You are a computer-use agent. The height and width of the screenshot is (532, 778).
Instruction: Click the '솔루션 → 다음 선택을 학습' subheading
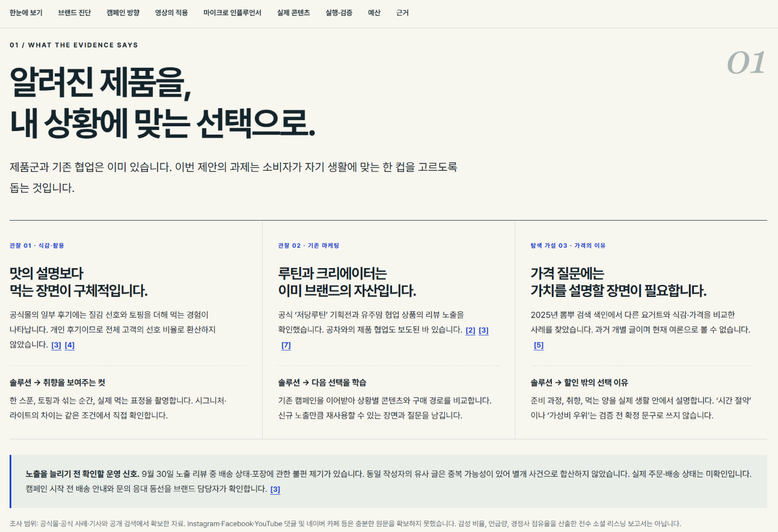322,383
